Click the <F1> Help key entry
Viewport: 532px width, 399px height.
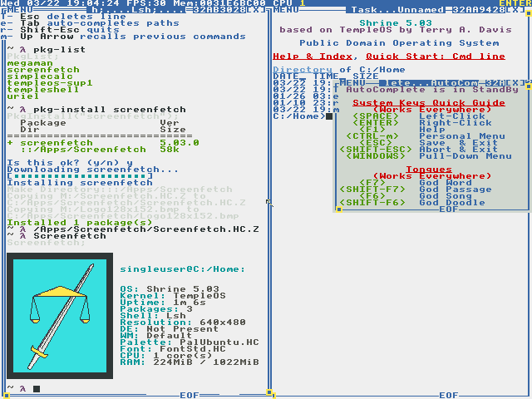click(x=402, y=130)
